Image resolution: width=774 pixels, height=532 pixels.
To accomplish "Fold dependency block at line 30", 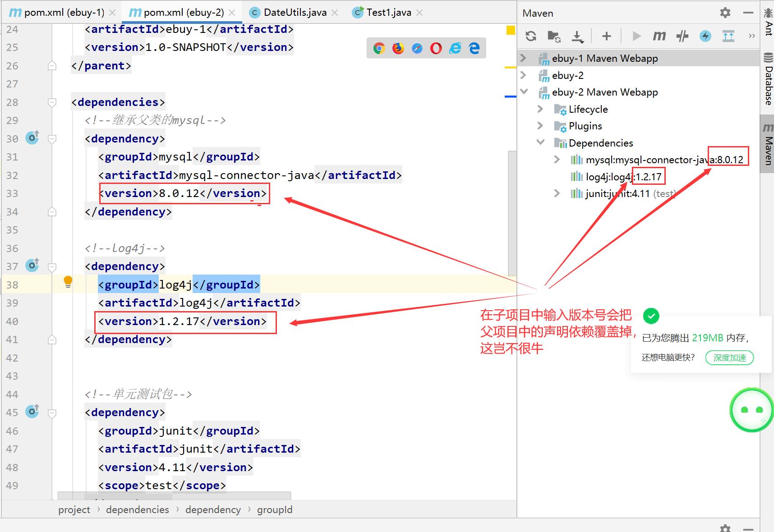I will point(52,138).
